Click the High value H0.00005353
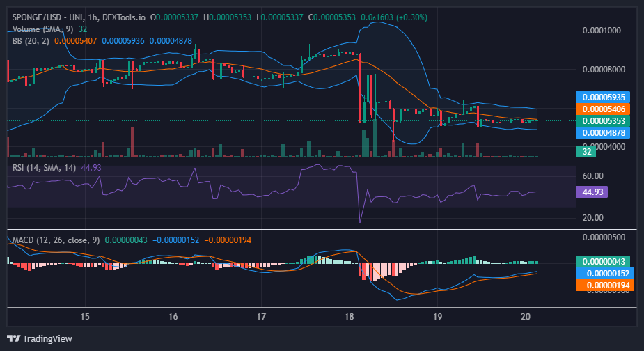 227,17
